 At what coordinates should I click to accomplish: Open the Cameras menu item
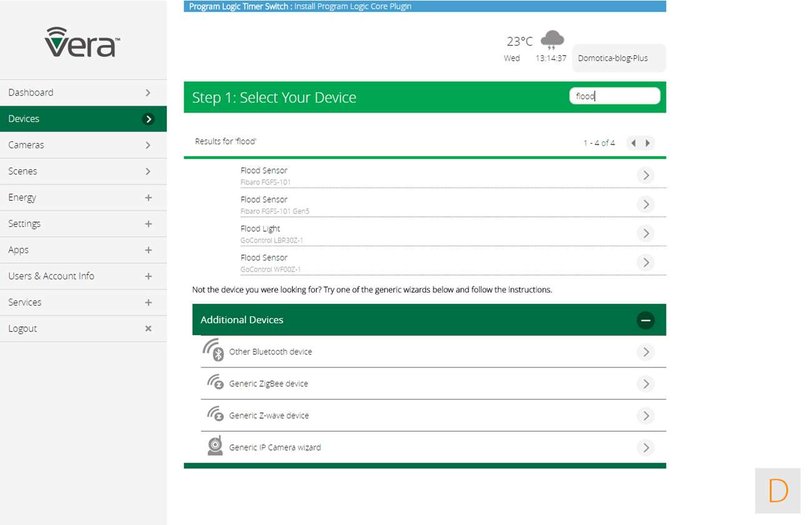click(83, 145)
